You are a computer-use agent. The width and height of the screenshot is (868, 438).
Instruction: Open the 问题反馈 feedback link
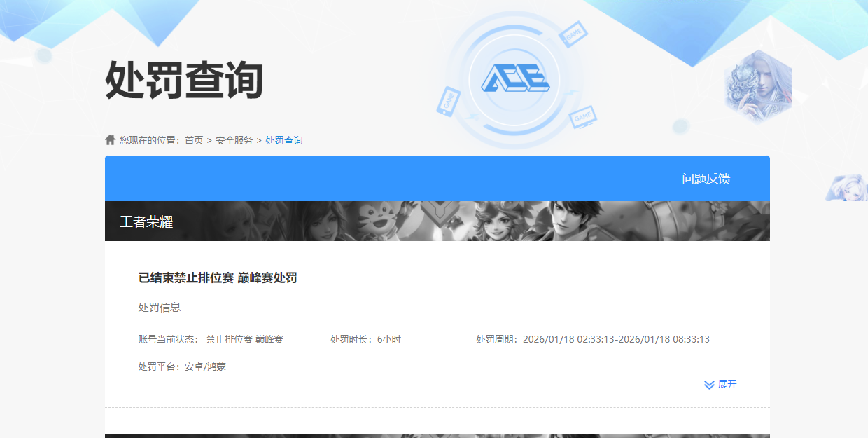tap(705, 179)
